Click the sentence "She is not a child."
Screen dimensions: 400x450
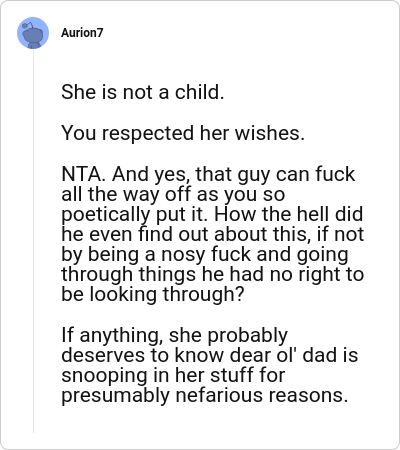pyautogui.click(x=143, y=92)
